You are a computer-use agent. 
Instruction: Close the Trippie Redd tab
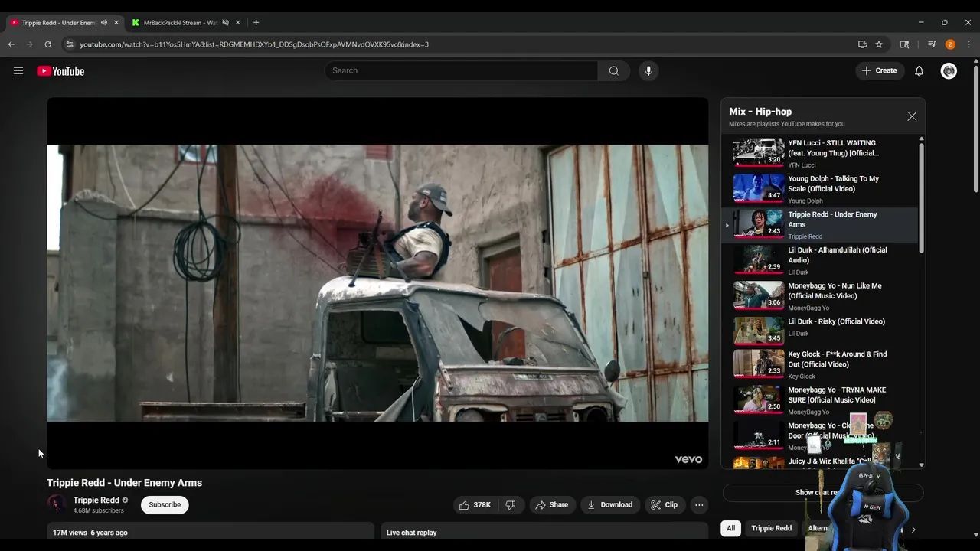click(116, 22)
